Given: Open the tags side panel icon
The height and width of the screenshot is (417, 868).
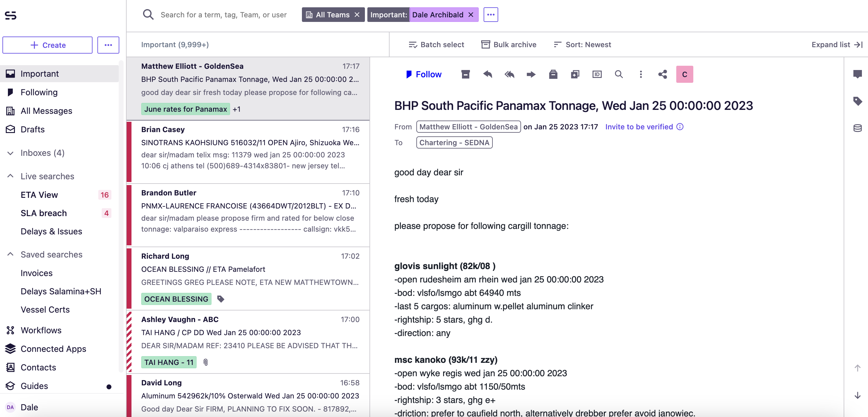Looking at the screenshot, I should point(857,101).
